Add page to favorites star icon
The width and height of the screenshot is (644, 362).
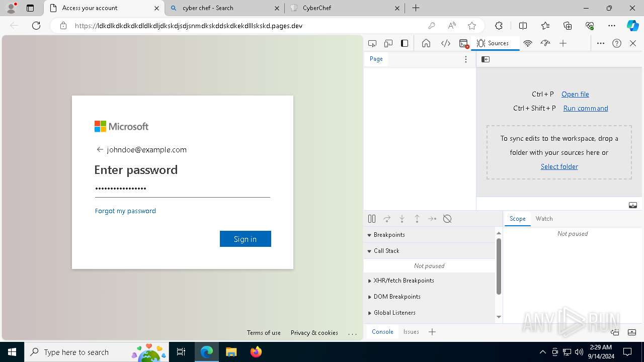click(471, 26)
